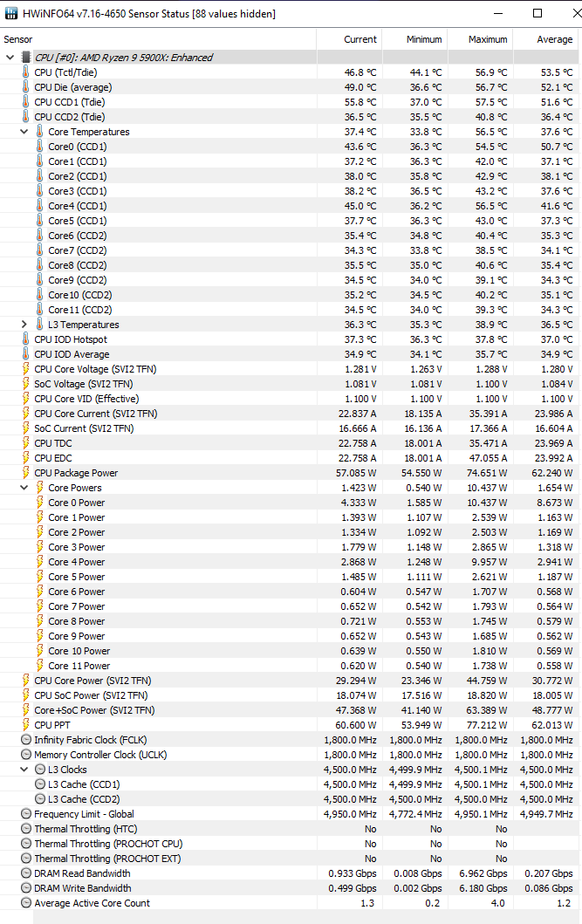
Task: Click lightning icon beside CPU EDC
Action: 25,458
